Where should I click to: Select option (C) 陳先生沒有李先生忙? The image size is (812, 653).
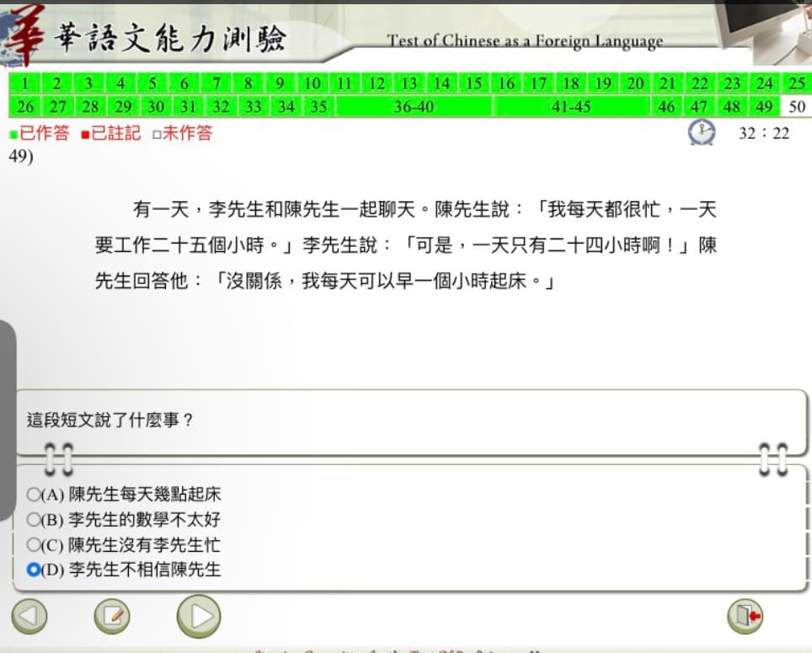(x=124, y=545)
